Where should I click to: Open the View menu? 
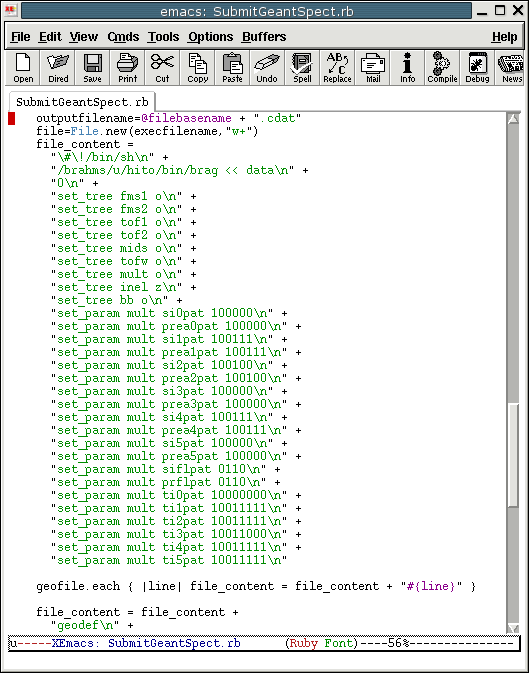click(x=84, y=37)
